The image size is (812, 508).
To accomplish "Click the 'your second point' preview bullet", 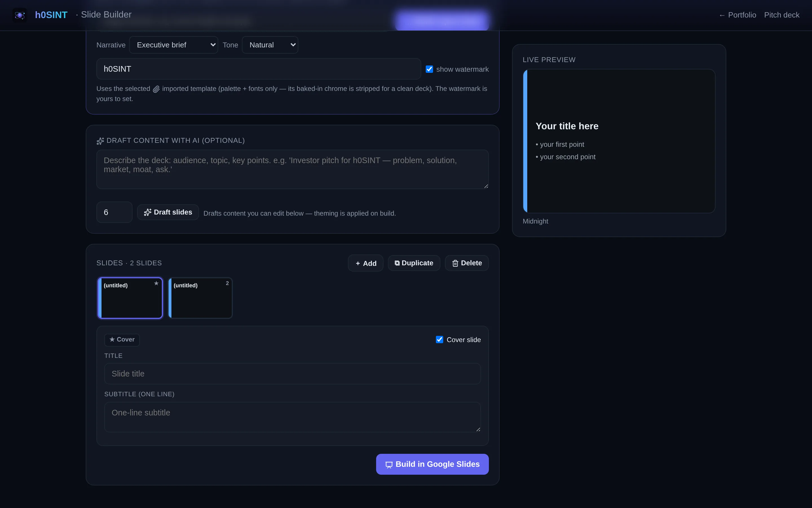I will pyautogui.click(x=566, y=157).
